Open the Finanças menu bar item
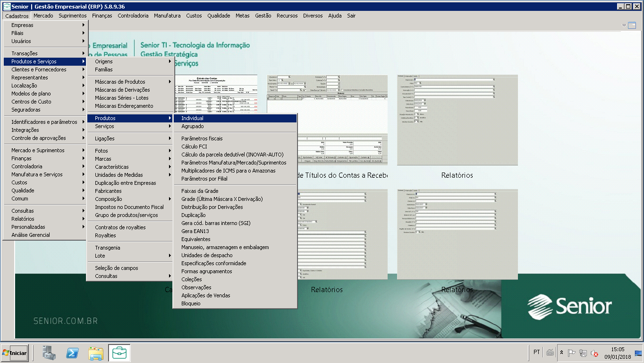This screenshot has width=644, height=363. (102, 16)
